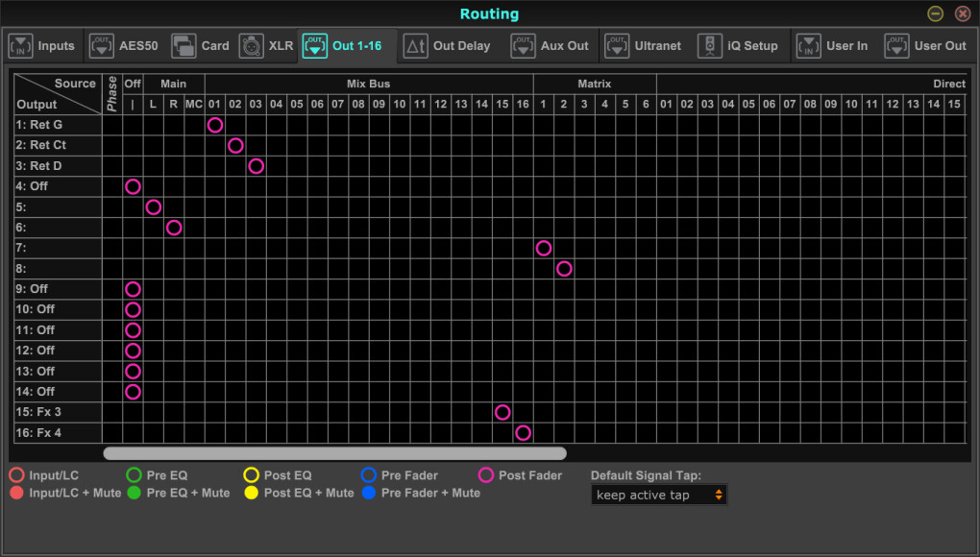The width and height of the screenshot is (980, 557).
Task: Click the '16: Fx 4' output row label
Action: coord(58,433)
